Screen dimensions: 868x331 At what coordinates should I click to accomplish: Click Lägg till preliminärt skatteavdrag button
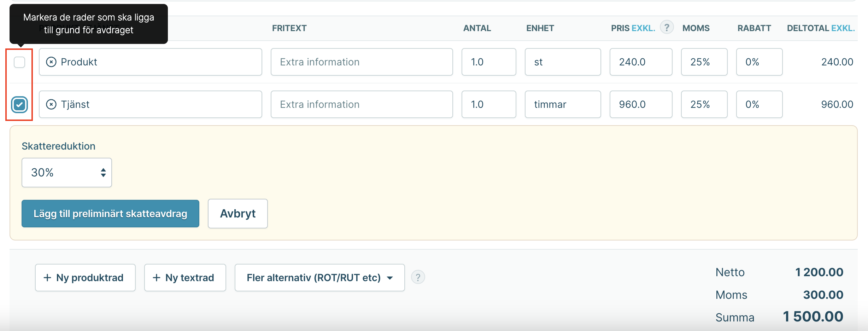click(x=110, y=214)
